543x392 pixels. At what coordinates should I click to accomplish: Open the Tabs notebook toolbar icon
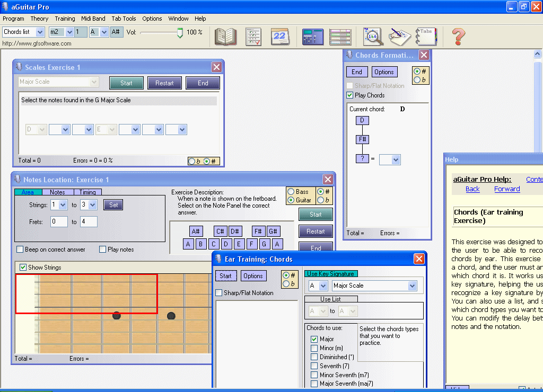click(x=426, y=37)
